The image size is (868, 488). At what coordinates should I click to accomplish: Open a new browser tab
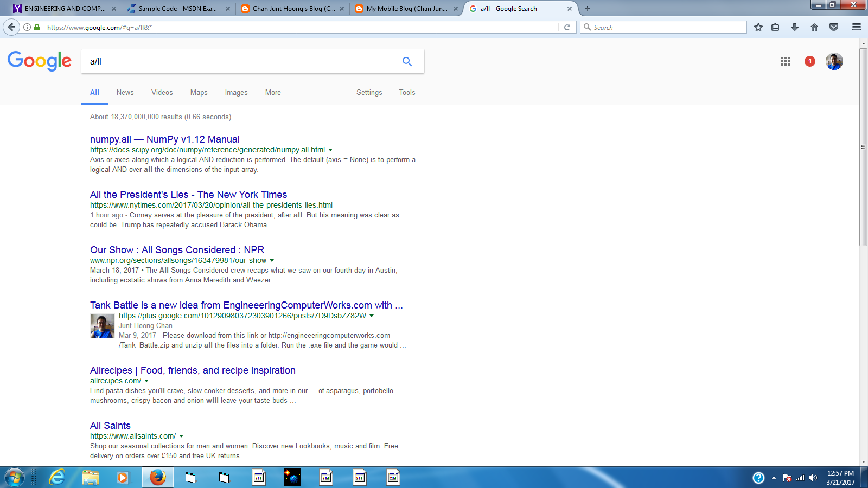point(588,9)
